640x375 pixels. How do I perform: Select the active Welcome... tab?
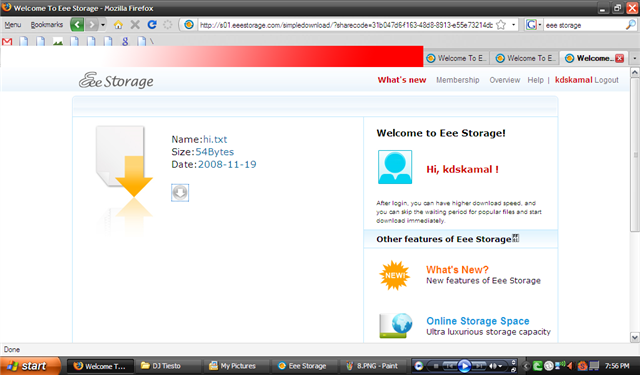pyautogui.click(x=593, y=58)
